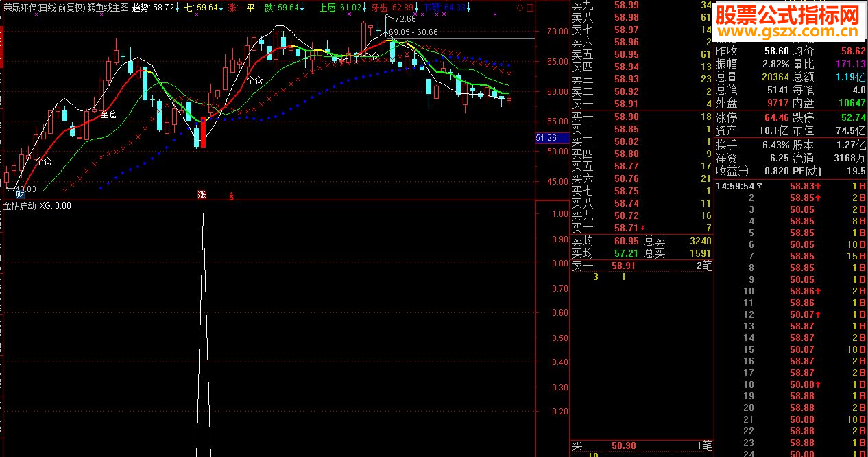Select the 卖五 58.95 order row
The width and height of the screenshot is (868, 457).
click(x=641, y=54)
